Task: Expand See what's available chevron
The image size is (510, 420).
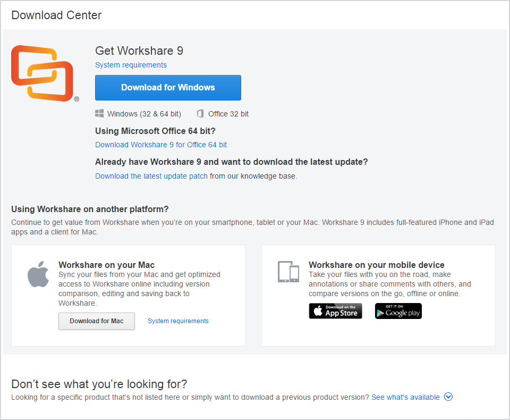Action: pyautogui.click(x=448, y=397)
